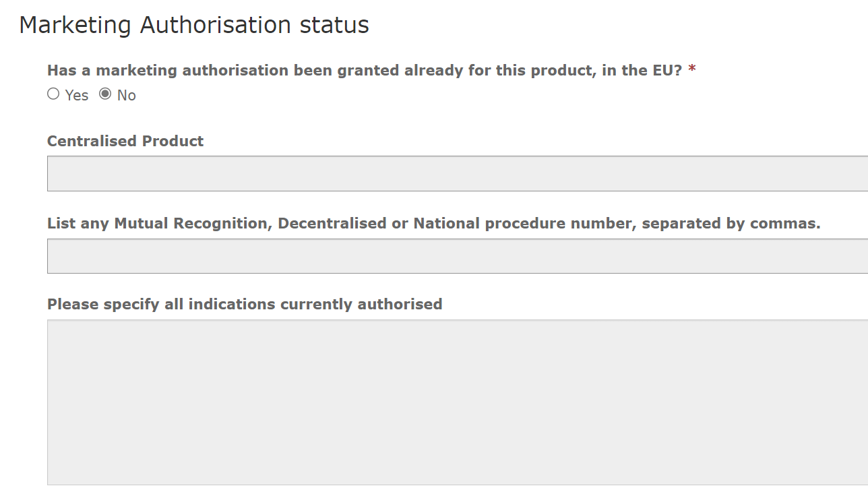Click 'separated by commas' label text
This screenshot has width=868, height=492.
tap(731, 223)
